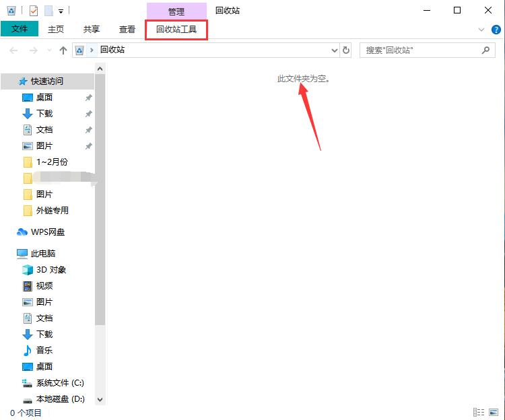Click 回收站 in the address bar
The image size is (505, 420).
pos(112,50)
